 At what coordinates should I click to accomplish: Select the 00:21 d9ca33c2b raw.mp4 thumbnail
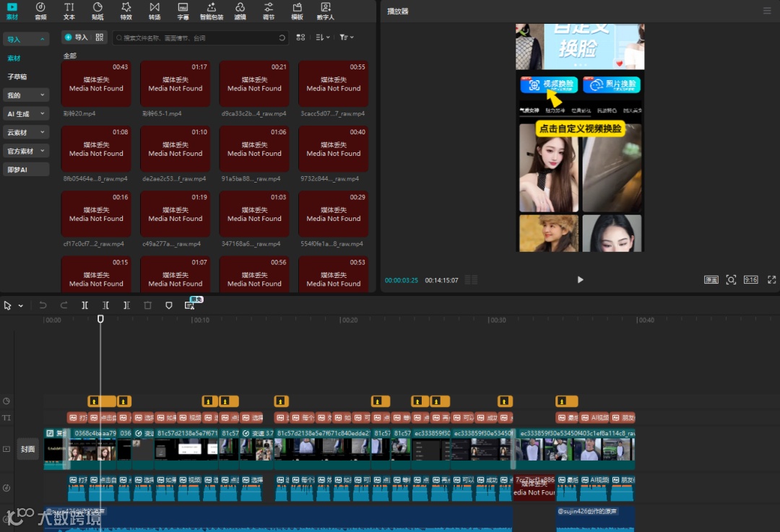coord(254,84)
